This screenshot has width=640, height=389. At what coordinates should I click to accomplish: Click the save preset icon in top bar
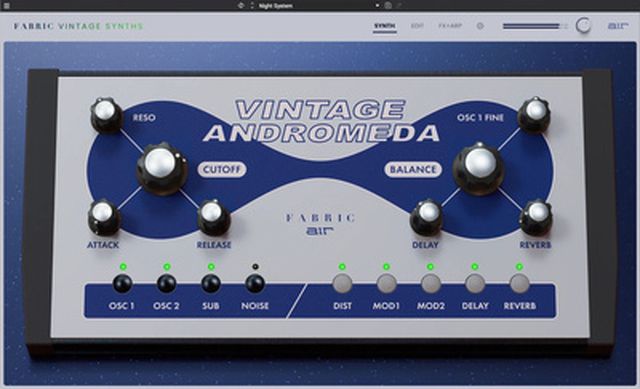click(388, 6)
